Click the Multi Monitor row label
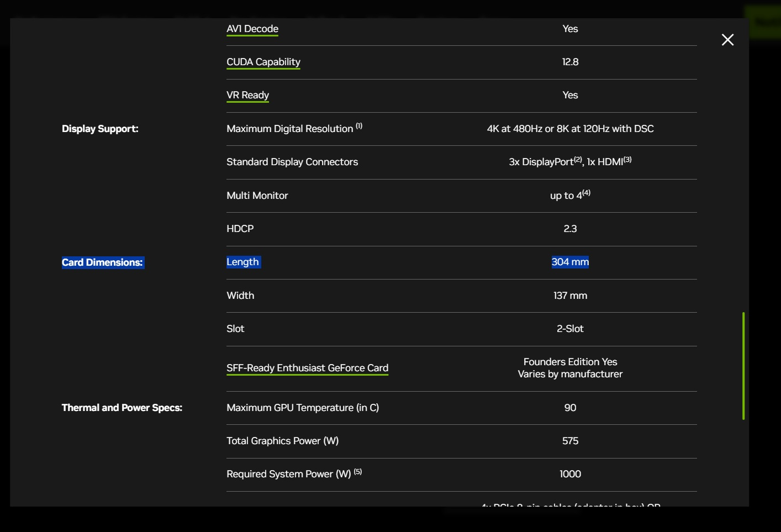This screenshot has height=532, width=781. coord(257,196)
